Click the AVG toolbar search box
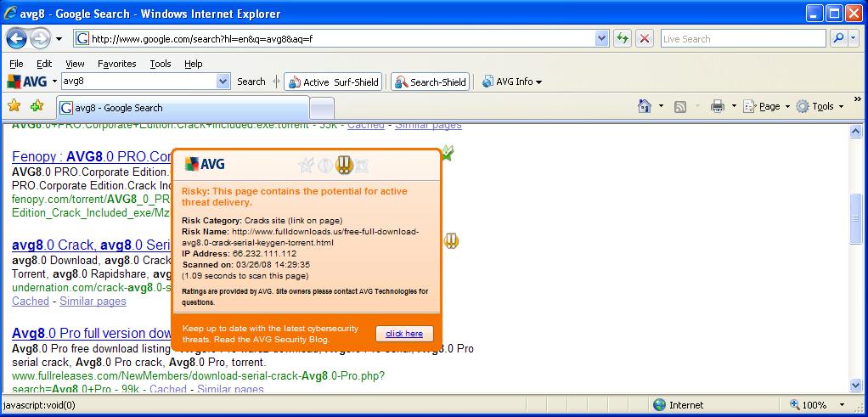868x417 pixels. 138,82
